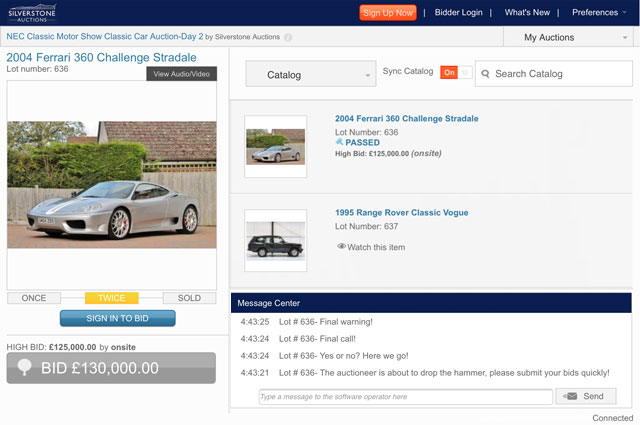Image resolution: width=640 pixels, height=425 pixels.
Task: Click View Audio/Video button
Action: [x=182, y=74]
